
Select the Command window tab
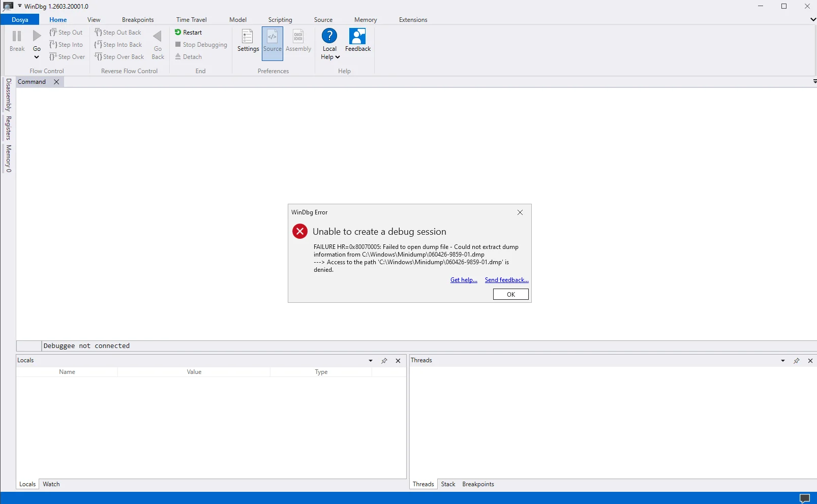pos(32,82)
